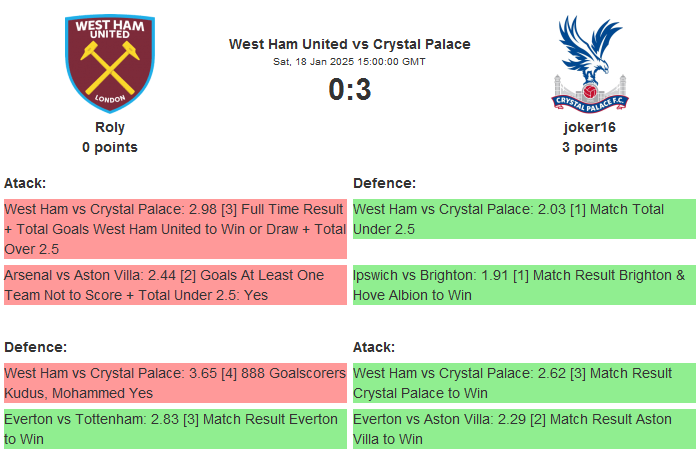
Task: Select the Kudus, Mohammed goalscorer bet row
Action: tap(175, 383)
